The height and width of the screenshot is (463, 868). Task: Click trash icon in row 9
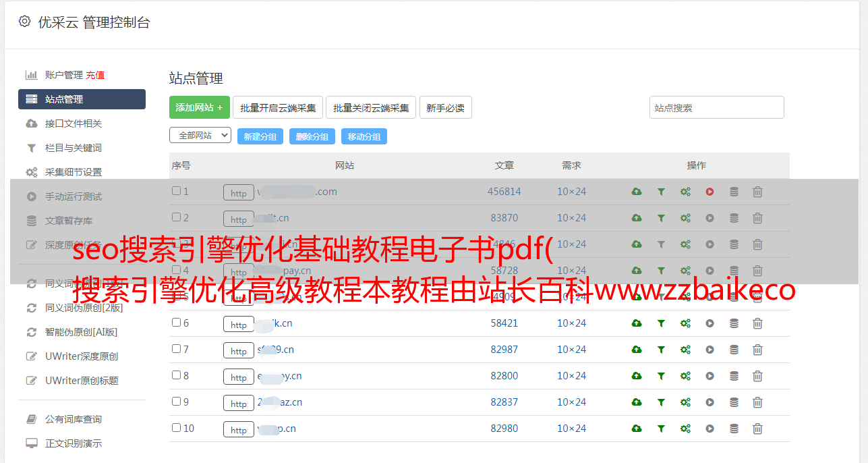[x=757, y=402]
